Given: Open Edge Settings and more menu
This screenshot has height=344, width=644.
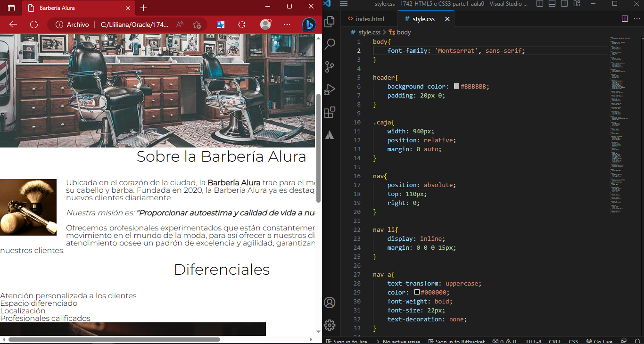Looking at the screenshot, I should coord(287,25).
